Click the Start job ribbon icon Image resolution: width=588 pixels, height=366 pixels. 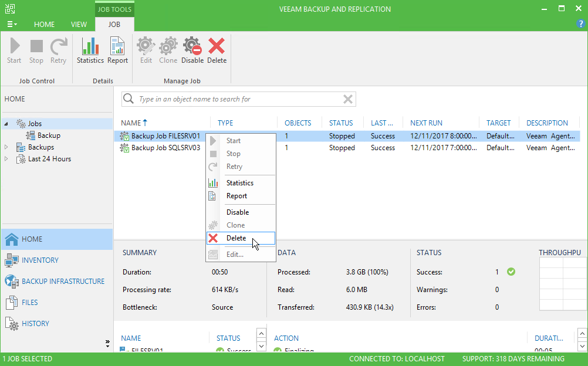pyautogui.click(x=14, y=50)
